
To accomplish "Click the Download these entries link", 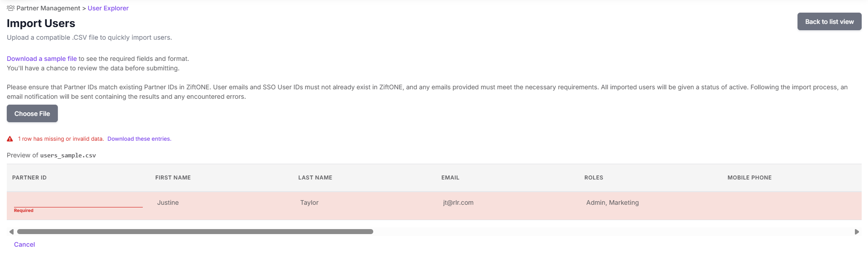I will (139, 139).
